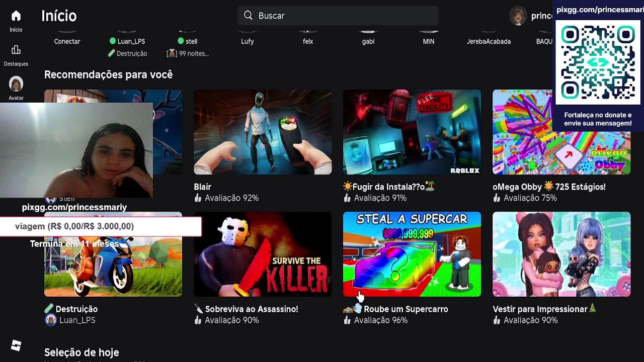Viewport: 644px width, 362px height.
Task: Open friend JerebaAcabada in friends row
Action: coord(489,41)
